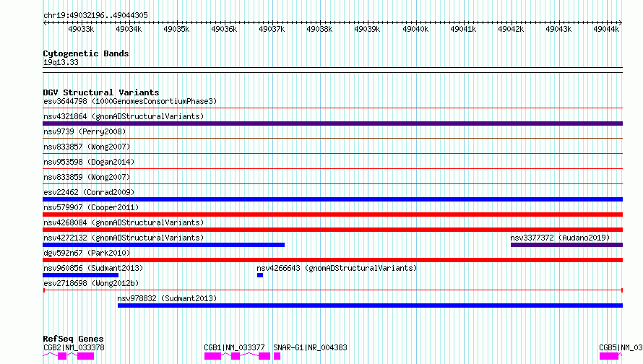Click the blue bar for nsv978832
This screenshot has height=364, width=643.
(x=371, y=305)
